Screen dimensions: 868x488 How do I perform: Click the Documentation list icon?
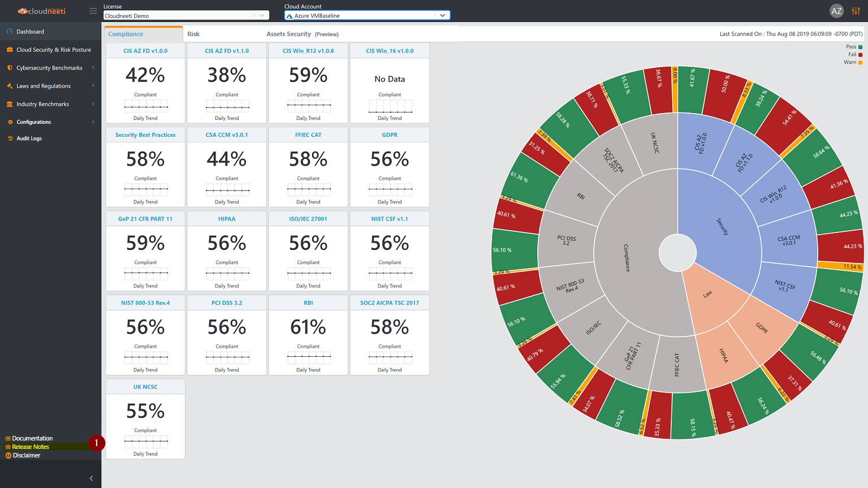tap(8, 438)
